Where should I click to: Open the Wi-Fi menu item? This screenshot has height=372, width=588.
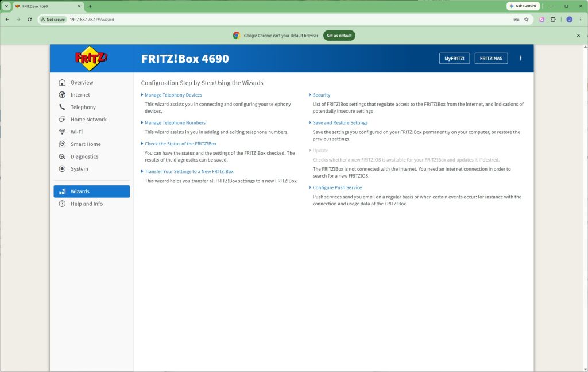click(x=91, y=132)
